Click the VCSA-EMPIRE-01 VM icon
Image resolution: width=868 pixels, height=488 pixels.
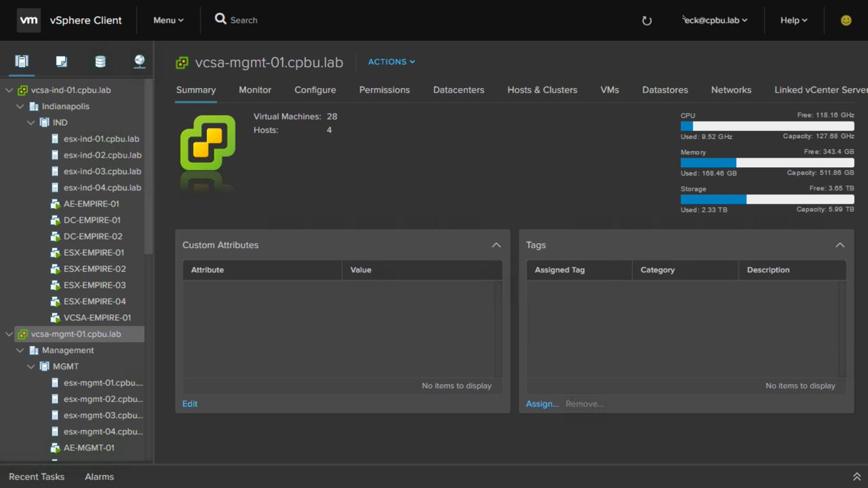click(55, 317)
